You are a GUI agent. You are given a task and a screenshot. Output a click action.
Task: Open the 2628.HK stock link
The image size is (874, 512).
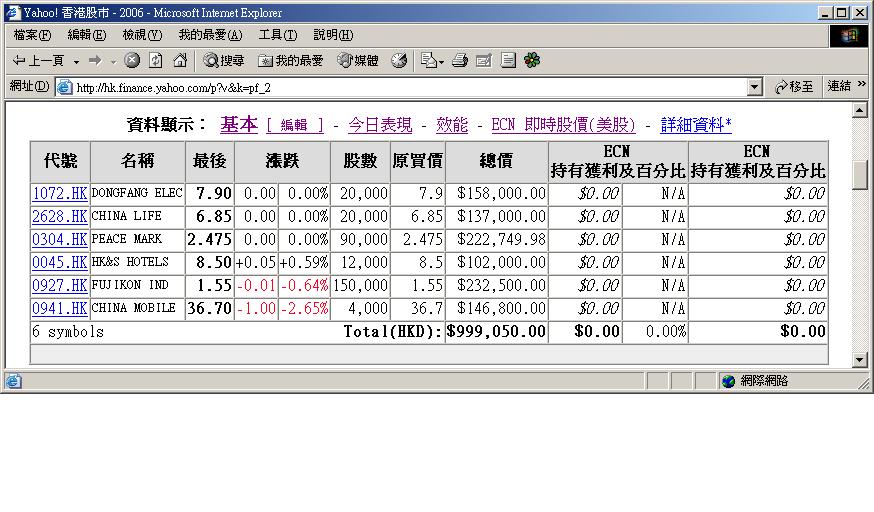60,217
